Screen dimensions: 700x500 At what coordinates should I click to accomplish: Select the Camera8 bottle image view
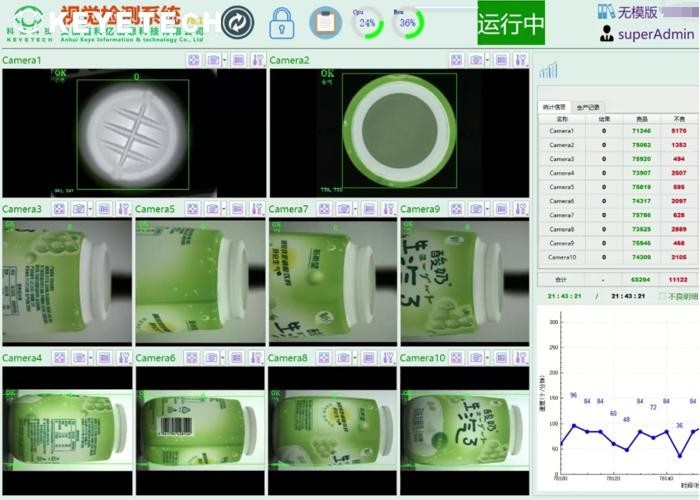(x=331, y=430)
